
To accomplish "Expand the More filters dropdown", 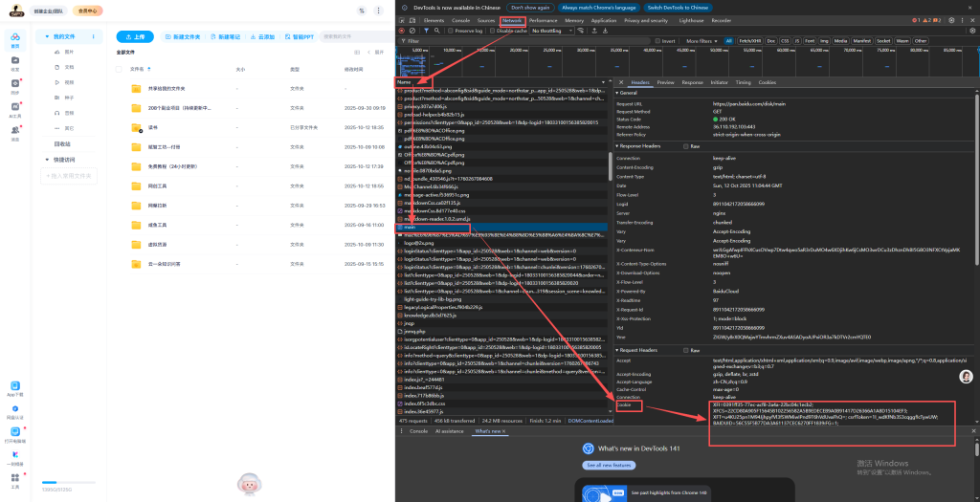I will point(702,41).
